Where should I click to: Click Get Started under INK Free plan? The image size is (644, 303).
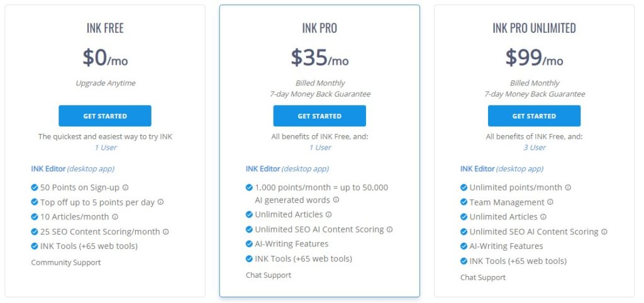[x=105, y=116]
